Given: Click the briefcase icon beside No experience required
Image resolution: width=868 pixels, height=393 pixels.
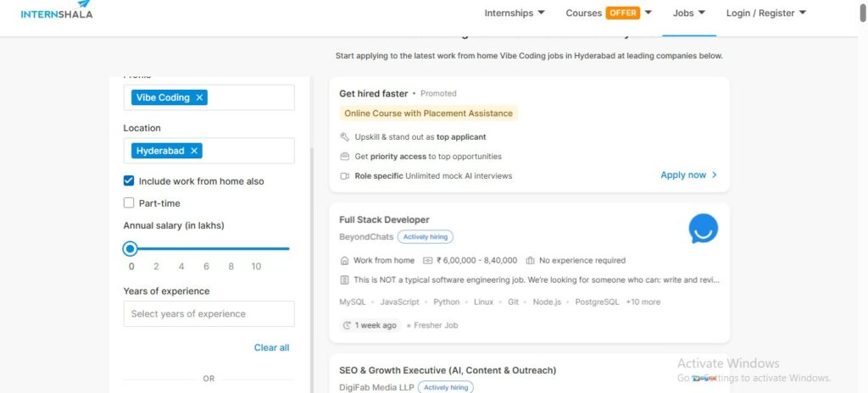Looking at the screenshot, I should pos(530,260).
